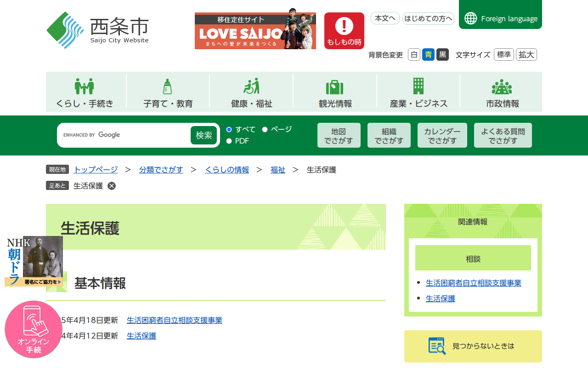Select the PDF search radio button
This screenshot has width=588, height=368.
coord(229,141)
